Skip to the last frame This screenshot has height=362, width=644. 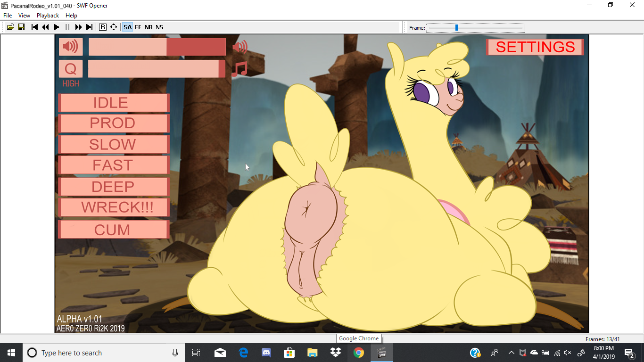click(x=89, y=27)
